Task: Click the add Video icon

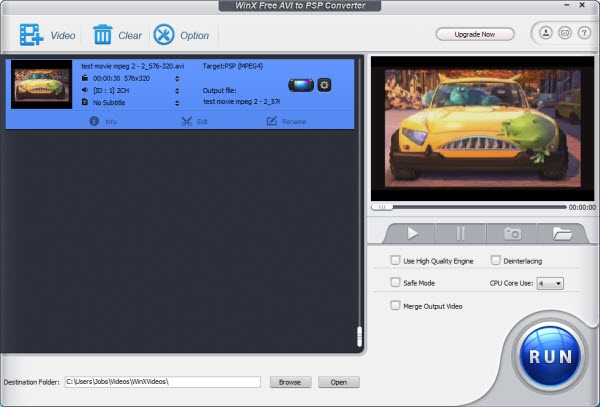Action: point(30,35)
